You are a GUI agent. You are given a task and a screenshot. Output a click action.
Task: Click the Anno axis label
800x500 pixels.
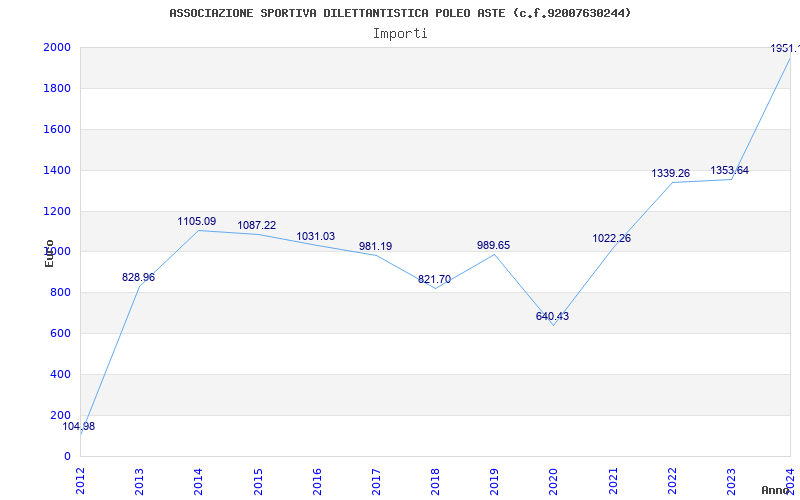pos(775,490)
